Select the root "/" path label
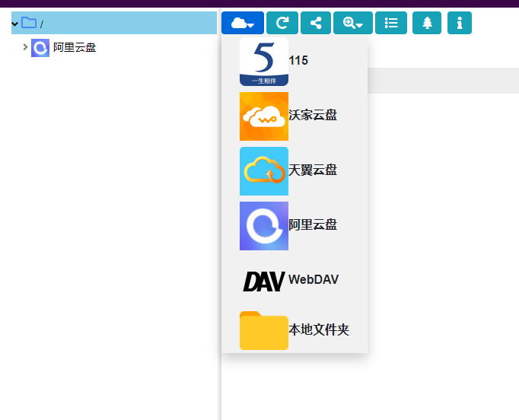 click(x=42, y=24)
